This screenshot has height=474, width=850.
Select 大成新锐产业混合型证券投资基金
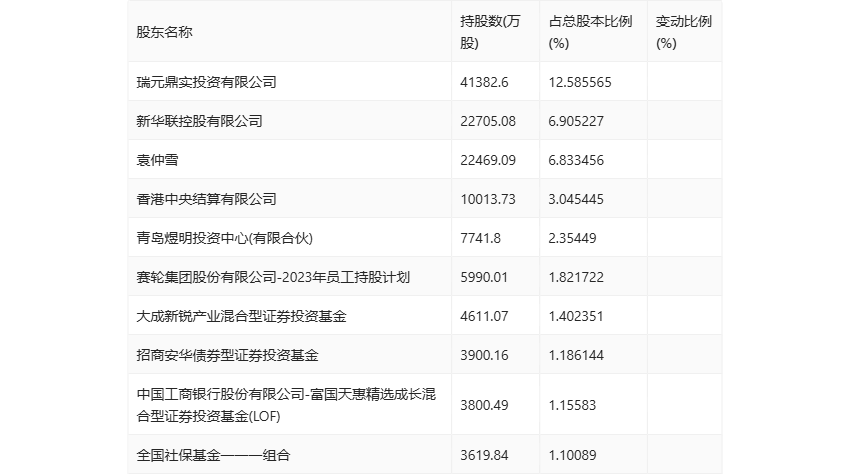pyautogui.click(x=241, y=316)
